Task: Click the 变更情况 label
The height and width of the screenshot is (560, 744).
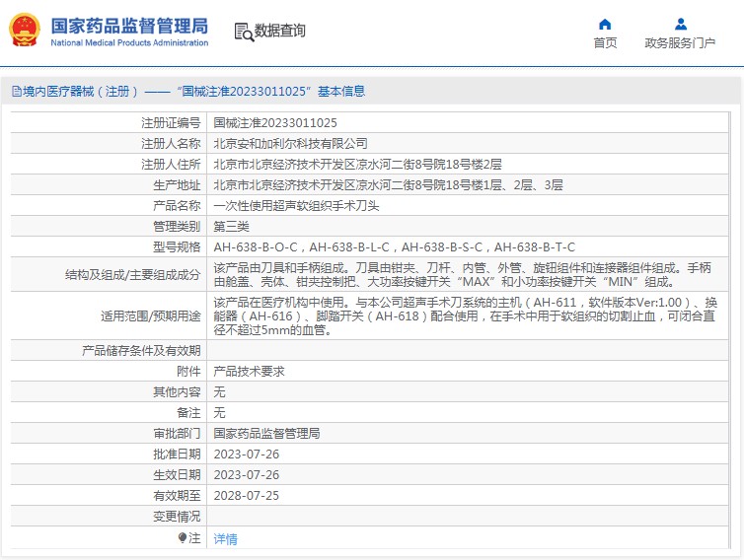Action: point(177,517)
